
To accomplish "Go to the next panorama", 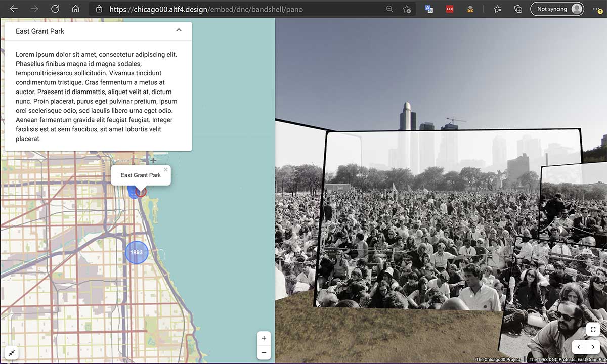I will (593, 347).
